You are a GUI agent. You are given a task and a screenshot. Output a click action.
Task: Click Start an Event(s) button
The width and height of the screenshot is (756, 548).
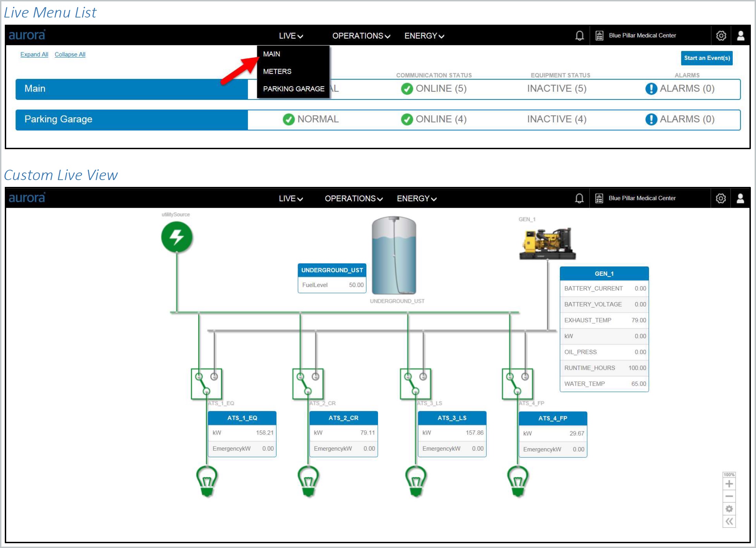tap(706, 58)
